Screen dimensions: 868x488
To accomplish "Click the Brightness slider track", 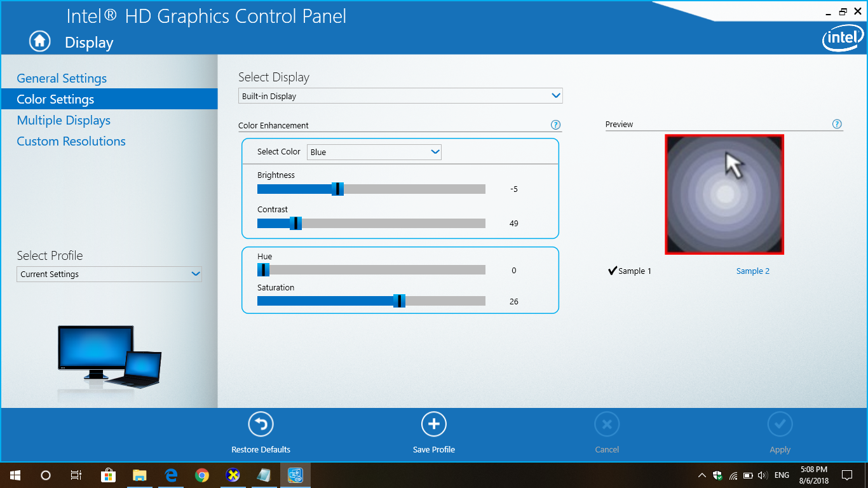I will click(413, 189).
